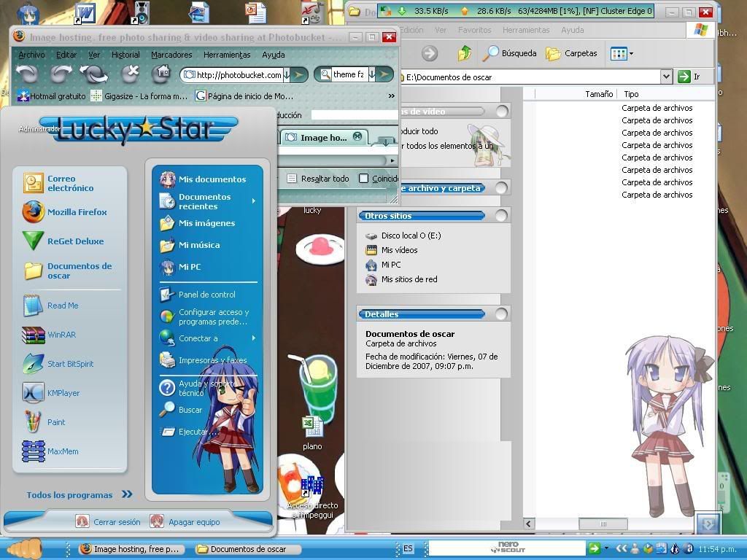The image size is (747, 560).
Task: Click Ir button in Explorer
Action: [689, 77]
